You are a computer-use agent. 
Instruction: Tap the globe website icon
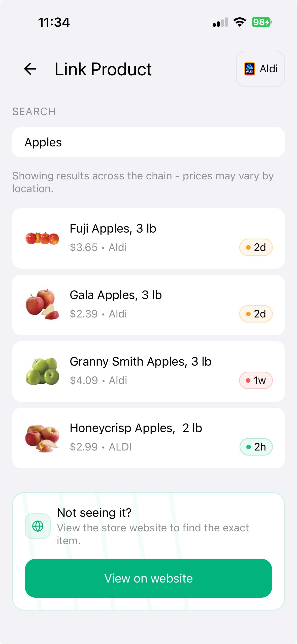[x=38, y=526]
